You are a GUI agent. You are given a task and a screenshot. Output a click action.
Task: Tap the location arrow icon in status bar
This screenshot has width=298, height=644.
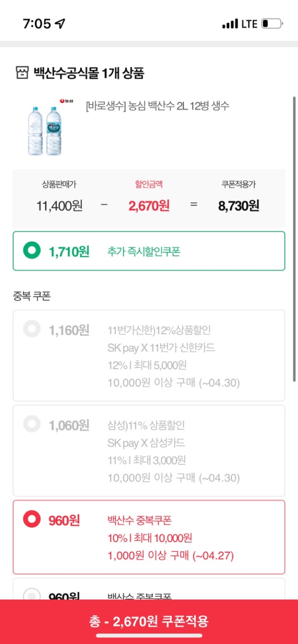pyautogui.click(x=60, y=24)
